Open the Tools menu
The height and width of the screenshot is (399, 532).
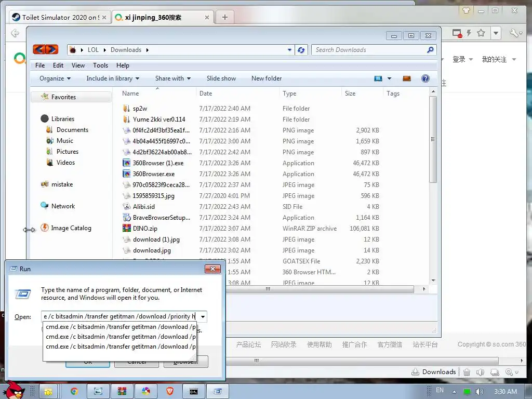tap(100, 65)
